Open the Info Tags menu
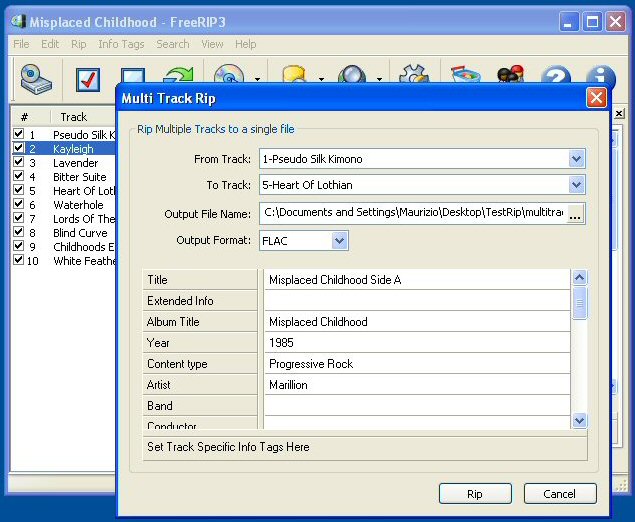The width and height of the screenshot is (635, 522). (121, 44)
